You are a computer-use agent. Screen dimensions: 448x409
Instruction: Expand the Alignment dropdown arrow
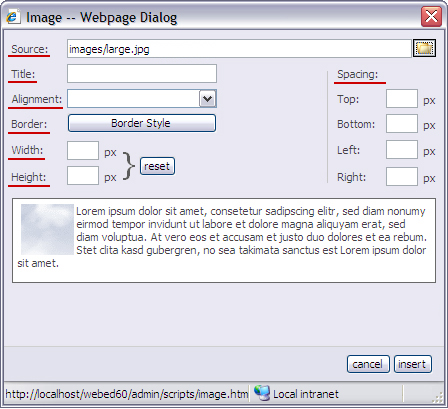click(207, 99)
